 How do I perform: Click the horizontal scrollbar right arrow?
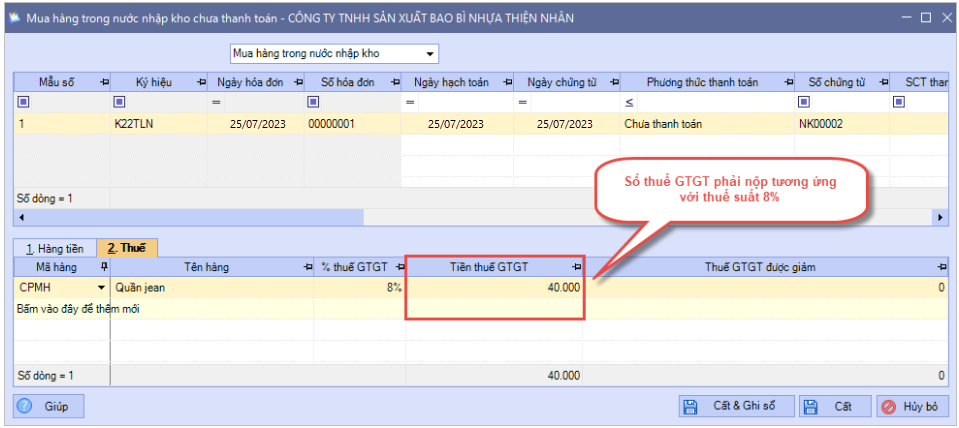pyautogui.click(x=940, y=217)
